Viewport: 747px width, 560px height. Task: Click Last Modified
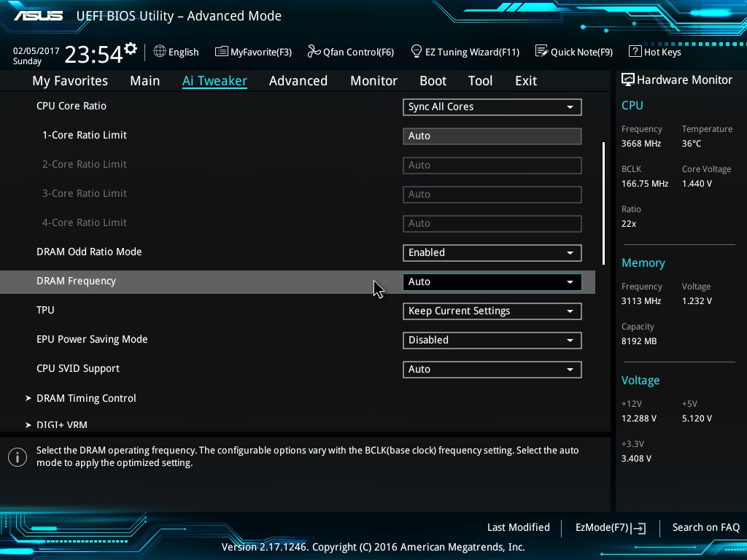tap(519, 528)
